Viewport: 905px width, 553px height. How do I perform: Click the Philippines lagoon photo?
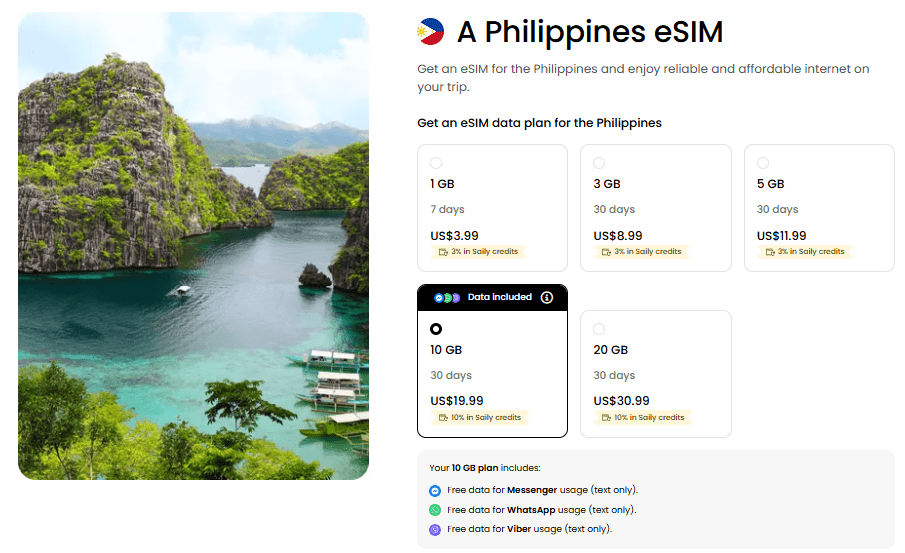(193, 246)
